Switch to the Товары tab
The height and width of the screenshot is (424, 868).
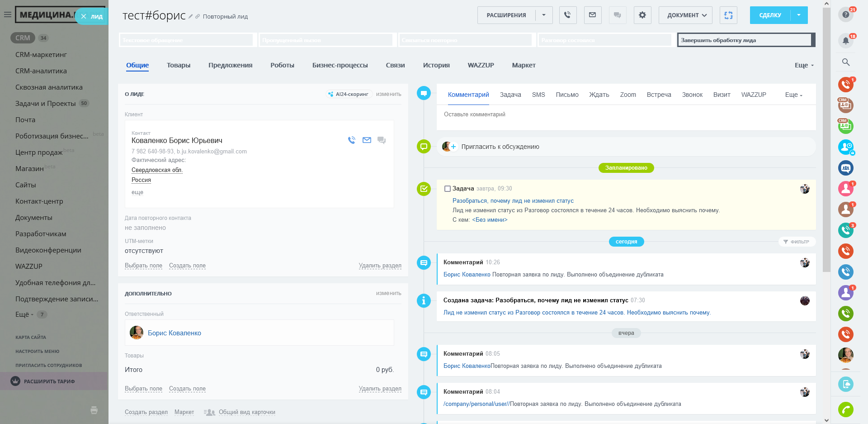tap(178, 65)
